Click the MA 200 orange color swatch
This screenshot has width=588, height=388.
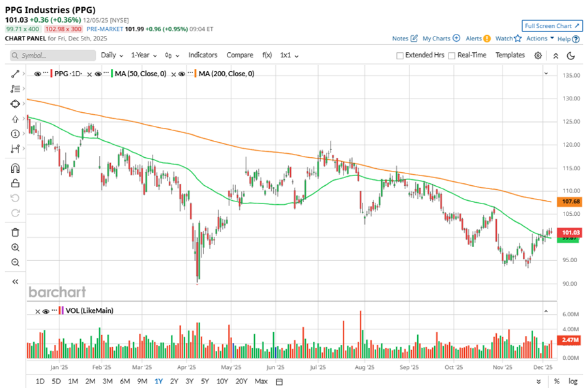click(196, 74)
